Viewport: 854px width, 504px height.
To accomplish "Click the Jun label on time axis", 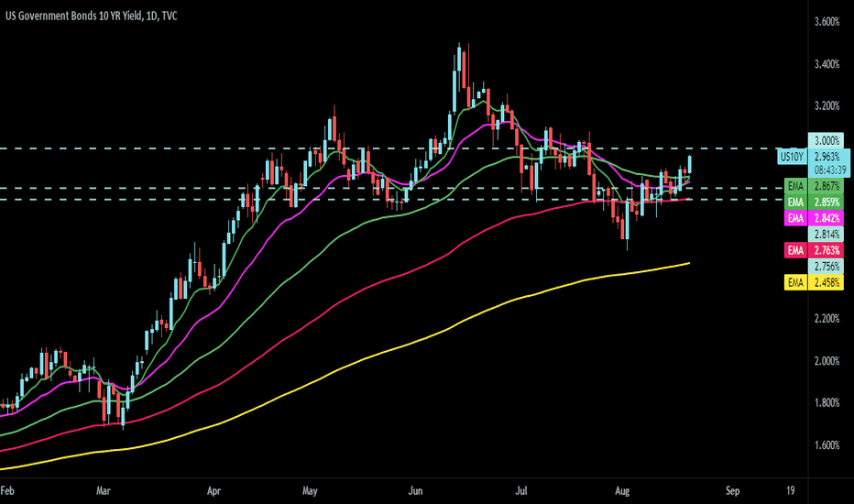I will coord(416,491).
